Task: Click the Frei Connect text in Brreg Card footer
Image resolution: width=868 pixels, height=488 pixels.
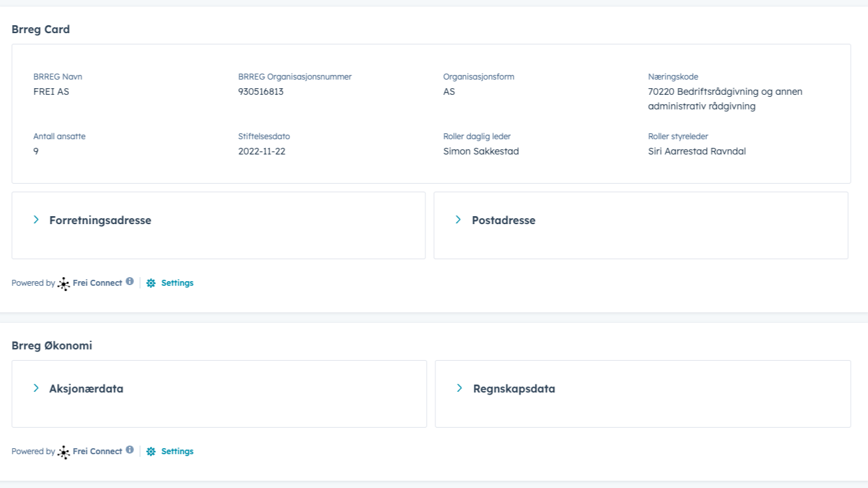Action: (x=97, y=283)
